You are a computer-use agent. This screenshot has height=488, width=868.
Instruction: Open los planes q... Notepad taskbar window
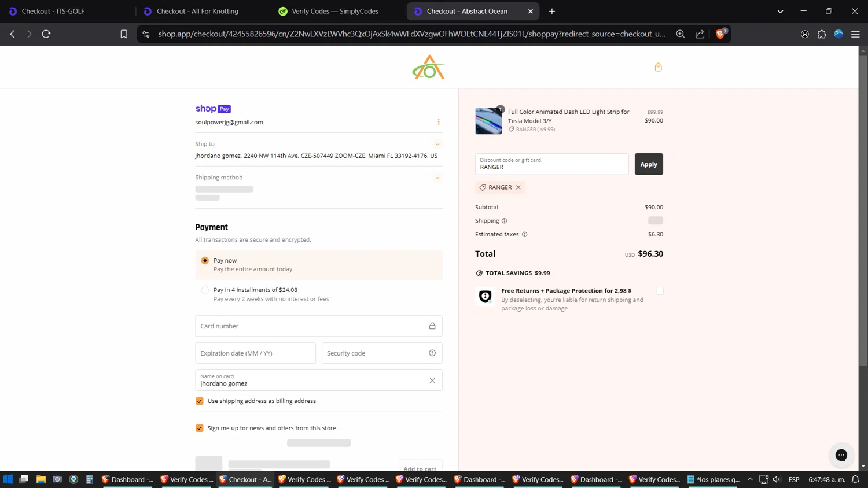(713, 479)
